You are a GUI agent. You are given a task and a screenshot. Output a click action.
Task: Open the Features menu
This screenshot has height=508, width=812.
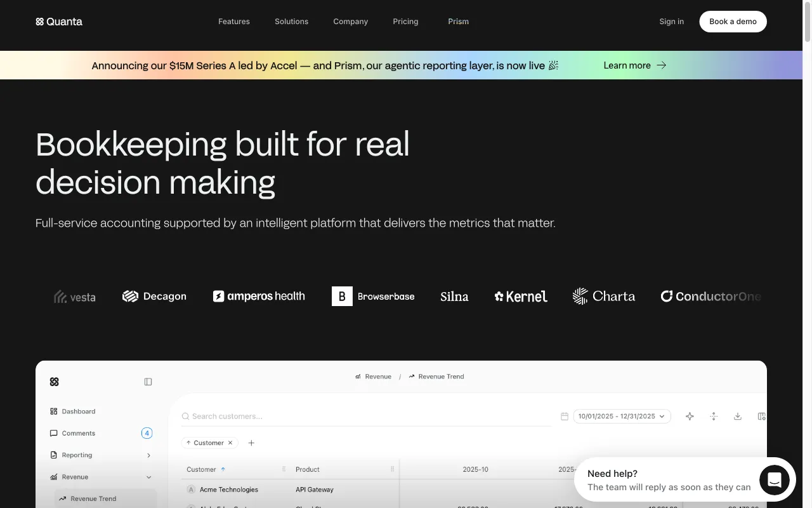pos(234,22)
